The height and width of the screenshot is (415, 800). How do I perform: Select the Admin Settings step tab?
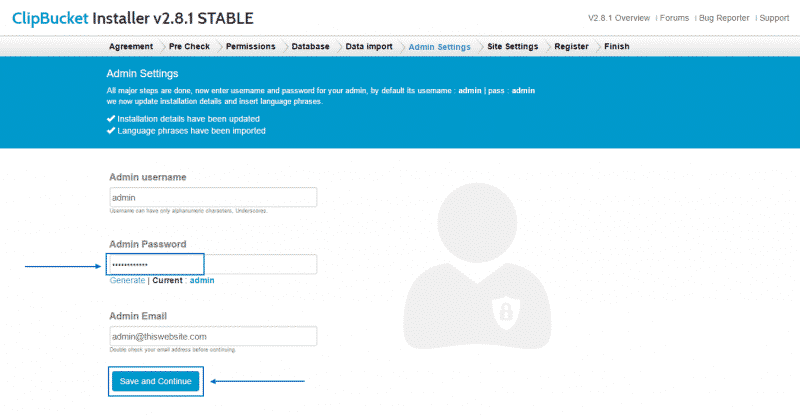440,46
